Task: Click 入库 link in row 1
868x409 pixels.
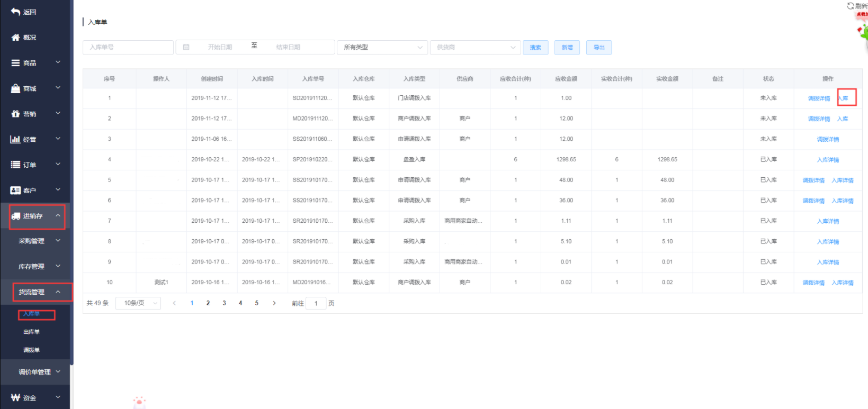Action: [x=843, y=98]
